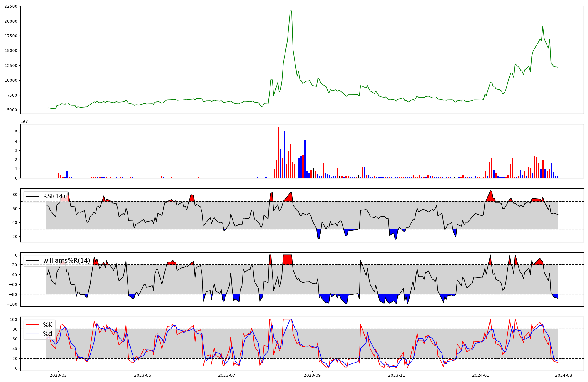
Task: Click the 1e7 exponent label above volume chart
Action: tap(24, 121)
